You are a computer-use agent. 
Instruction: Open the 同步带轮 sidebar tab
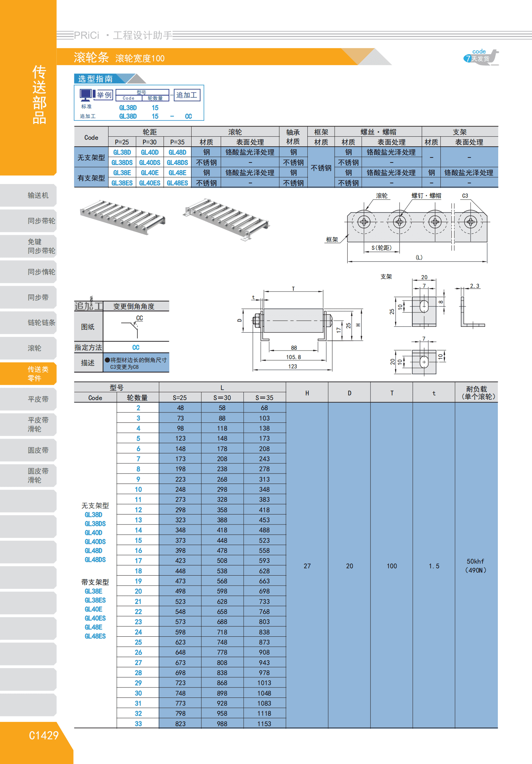point(28,221)
